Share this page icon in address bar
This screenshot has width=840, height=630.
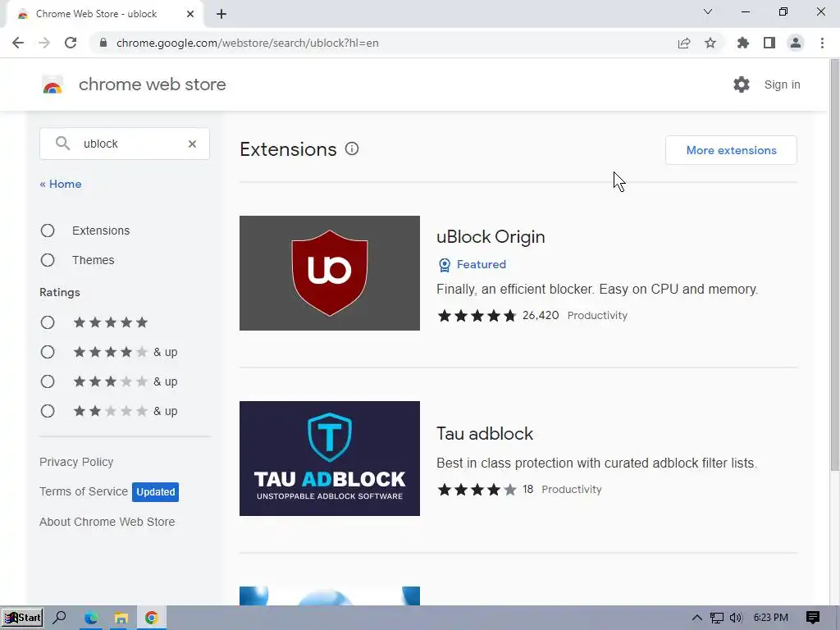[684, 43]
